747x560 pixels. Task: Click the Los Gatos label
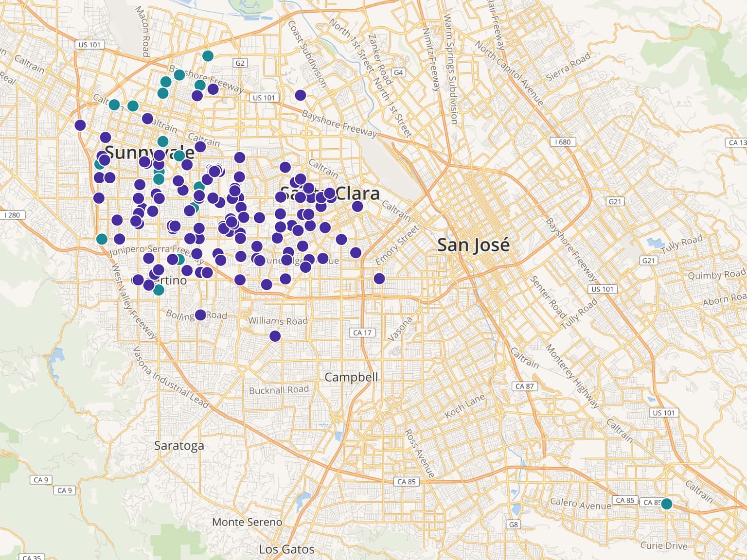286,549
